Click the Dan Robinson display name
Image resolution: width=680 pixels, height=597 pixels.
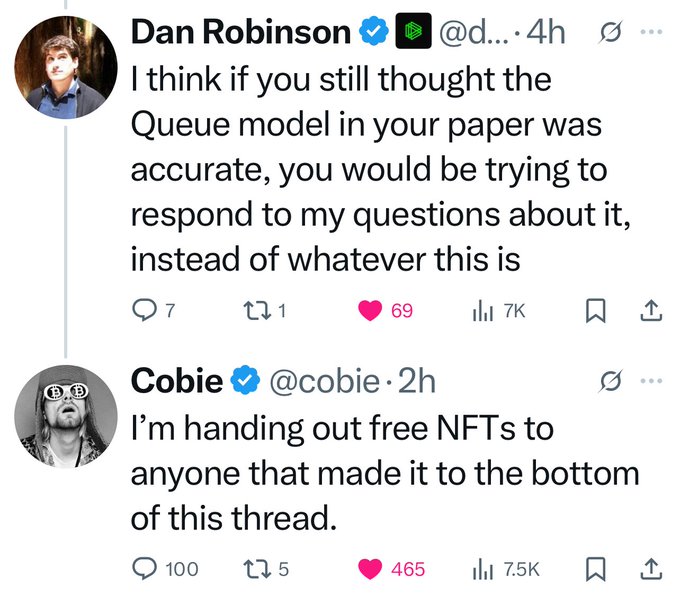point(241,32)
